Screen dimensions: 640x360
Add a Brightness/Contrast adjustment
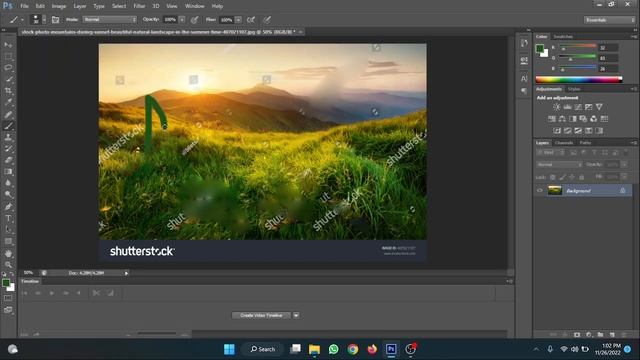tap(556, 107)
